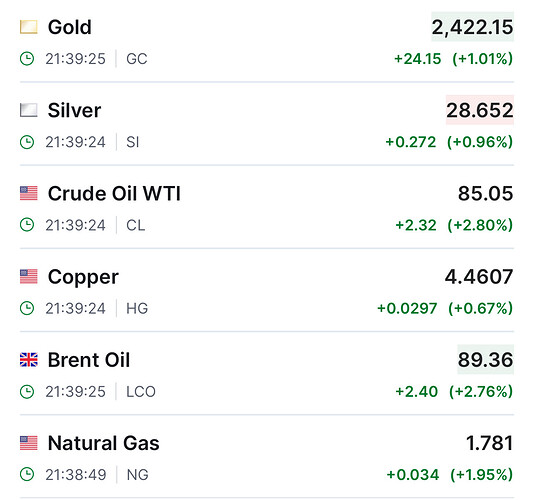The height and width of the screenshot is (500, 534).
Task: Click the UK flag beside Brent Oil
Action: pyautogui.click(x=29, y=360)
